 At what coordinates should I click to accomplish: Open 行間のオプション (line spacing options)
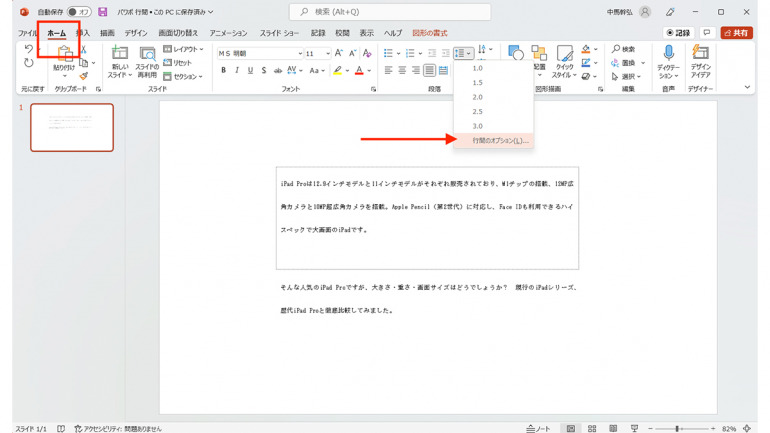click(494, 140)
